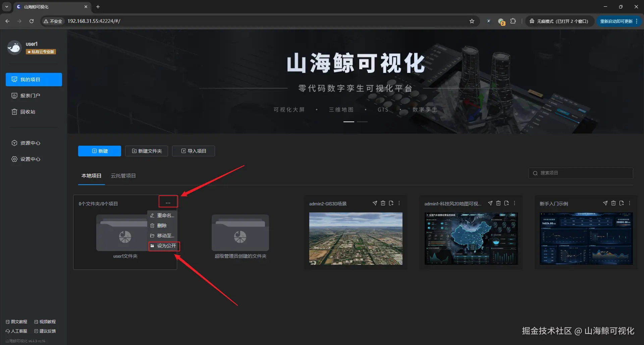Click the 0个文件夹/0个项目 folder count text
This screenshot has height=345, width=644.
click(98, 204)
